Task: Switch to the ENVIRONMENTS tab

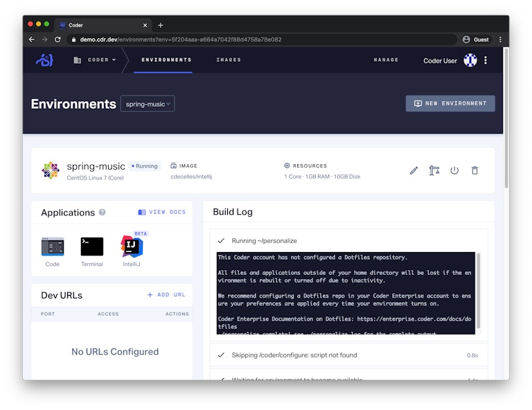Action: click(x=166, y=60)
